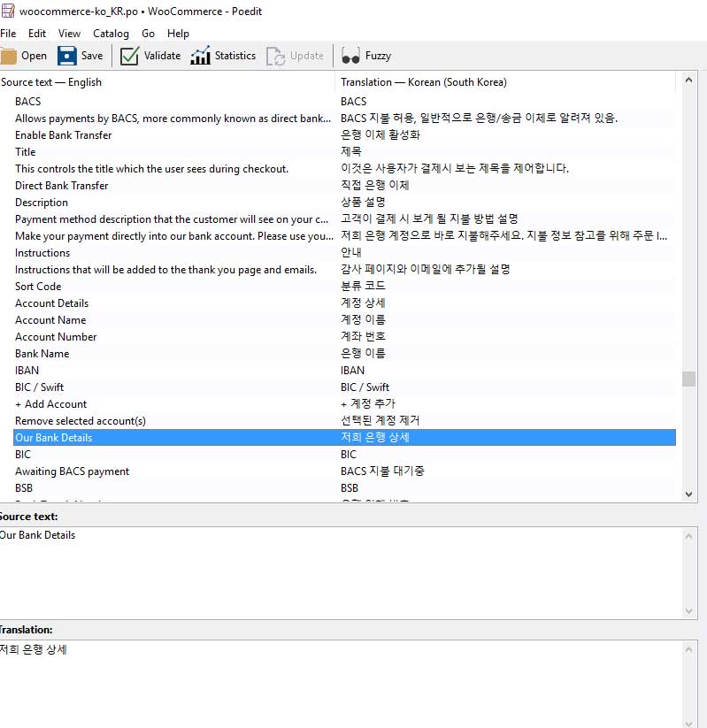
Task: Click the Update catalog icon
Action: 276,56
